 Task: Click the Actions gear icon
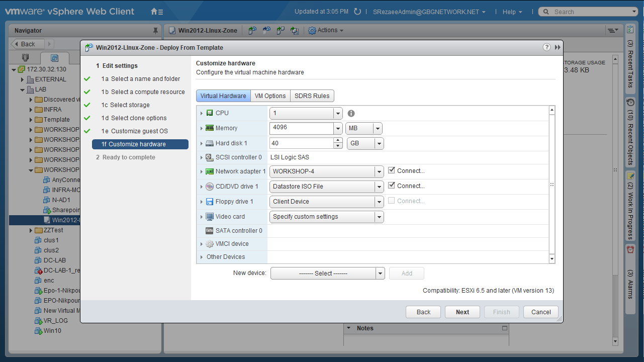(312, 31)
